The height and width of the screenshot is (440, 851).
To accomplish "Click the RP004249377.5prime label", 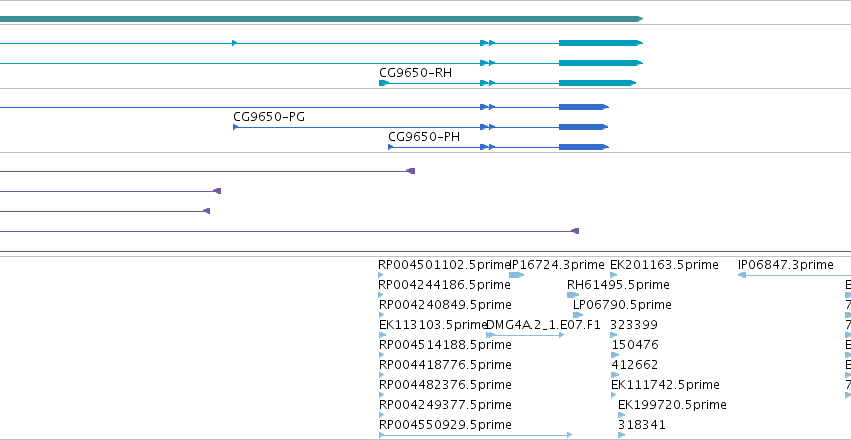I will [445, 405].
